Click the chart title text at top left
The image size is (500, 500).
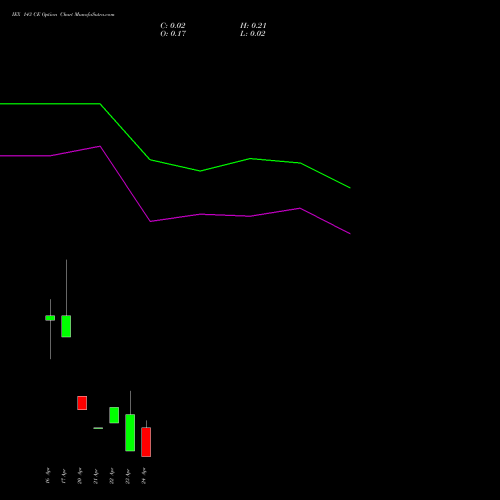(63, 15)
